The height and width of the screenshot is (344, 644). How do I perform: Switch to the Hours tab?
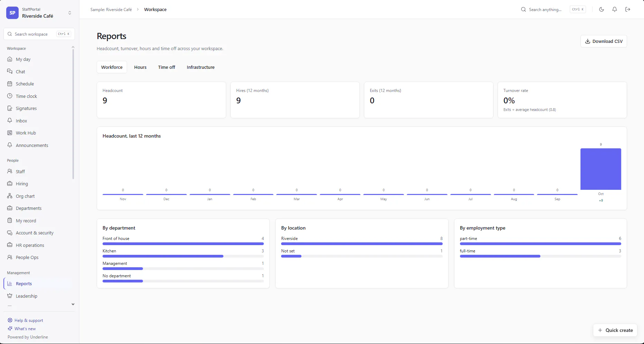coord(140,67)
